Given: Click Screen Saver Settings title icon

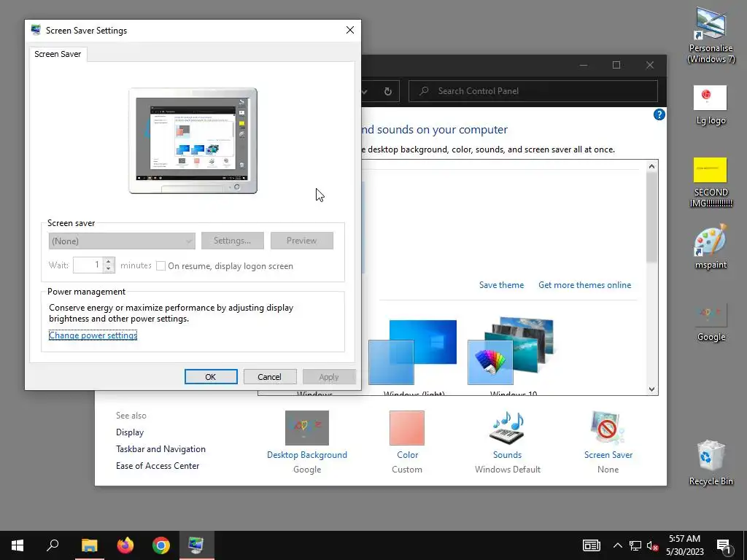Looking at the screenshot, I should 36,30.
